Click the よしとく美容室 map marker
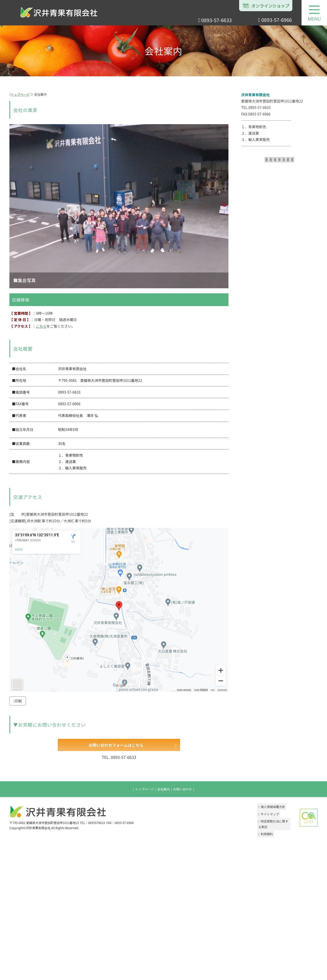This screenshot has height=980, width=327. (x=128, y=666)
